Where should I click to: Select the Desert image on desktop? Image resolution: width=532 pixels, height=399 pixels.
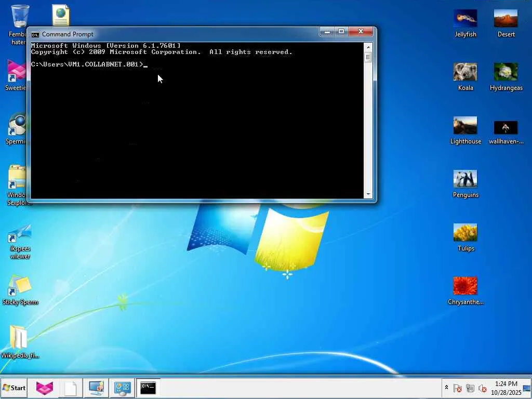coord(506,18)
